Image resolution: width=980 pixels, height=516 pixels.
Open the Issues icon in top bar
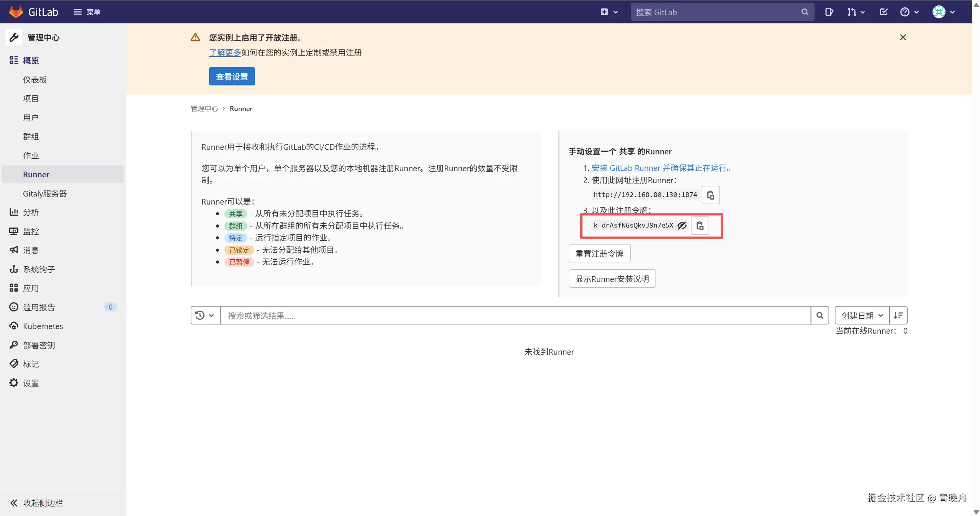pyautogui.click(x=829, y=12)
